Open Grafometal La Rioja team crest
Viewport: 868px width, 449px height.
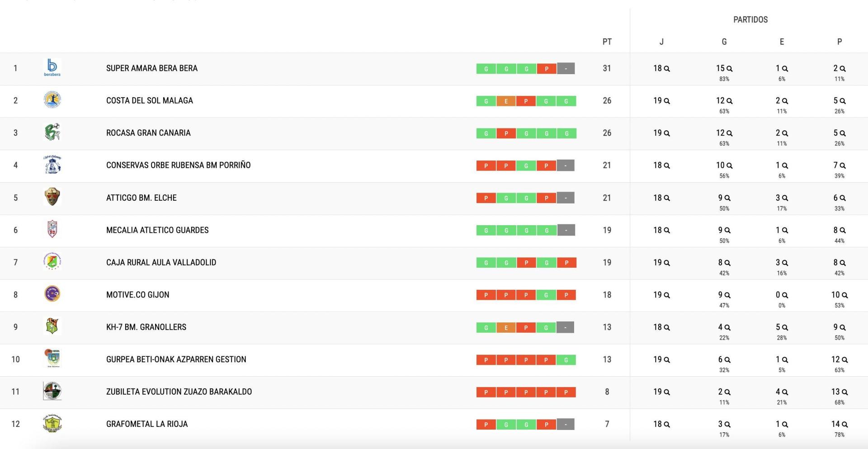point(52,423)
